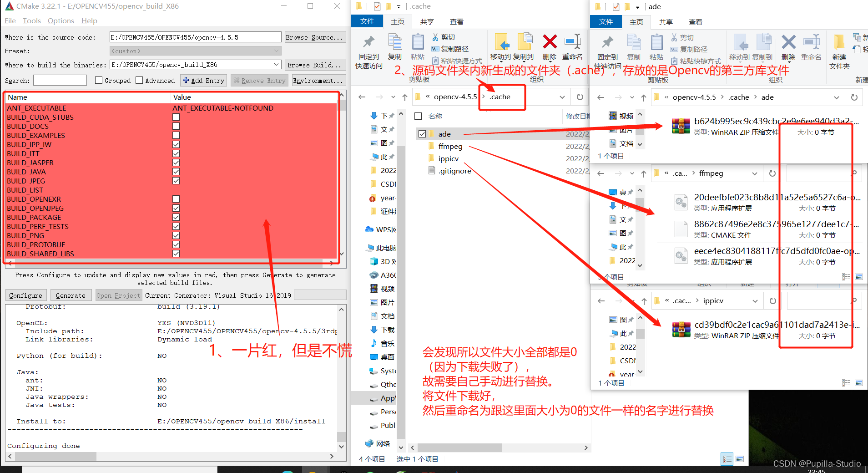Expand address bar dropdown in ffmpeg window
This screenshot has height=473, width=868.
pos(755,173)
